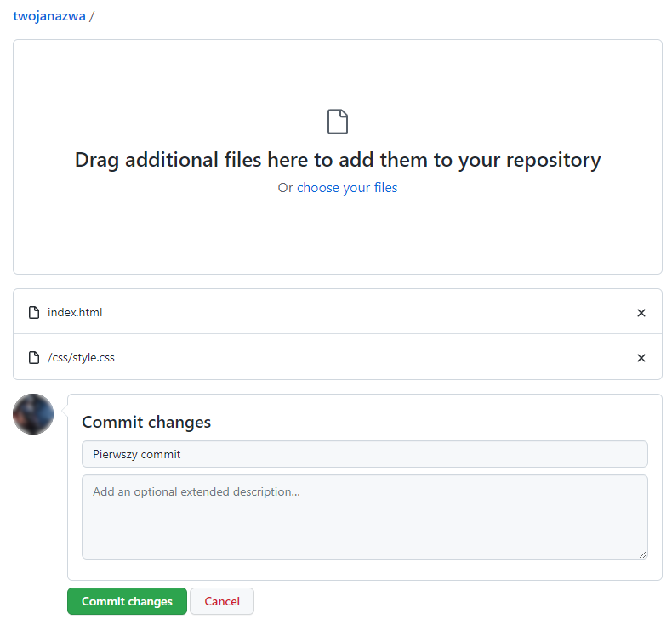Click the "choose your files" link

(x=347, y=188)
